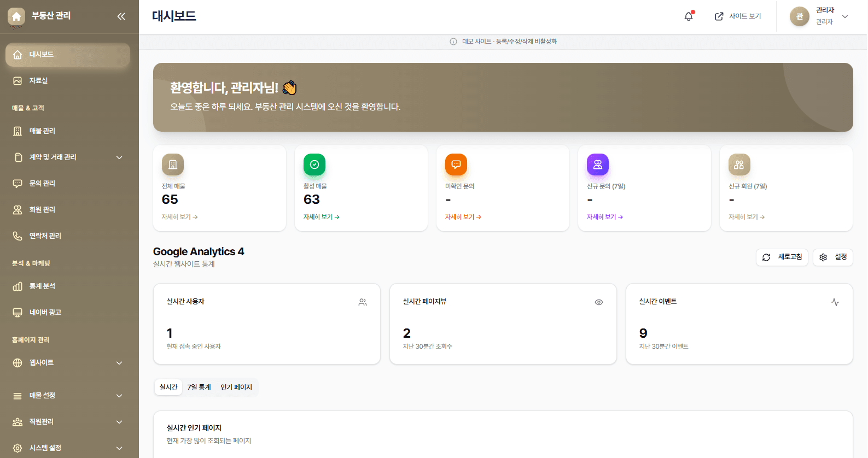Click the activity icon in 실시간 이벤트 card
This screenshot has width=868, height=458.
835,302
